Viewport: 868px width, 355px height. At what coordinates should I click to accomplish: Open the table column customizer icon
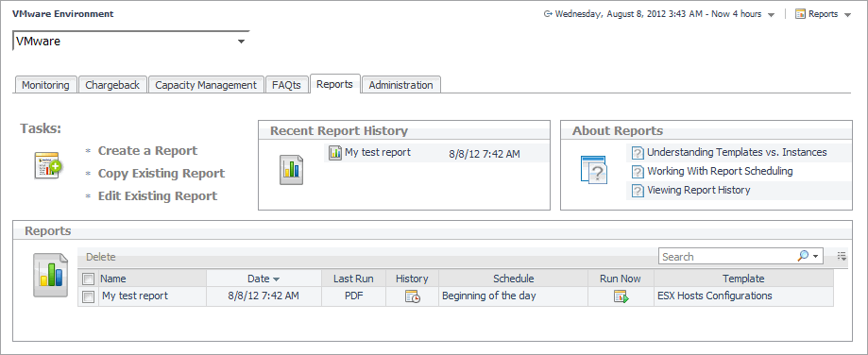coord(842,256)
